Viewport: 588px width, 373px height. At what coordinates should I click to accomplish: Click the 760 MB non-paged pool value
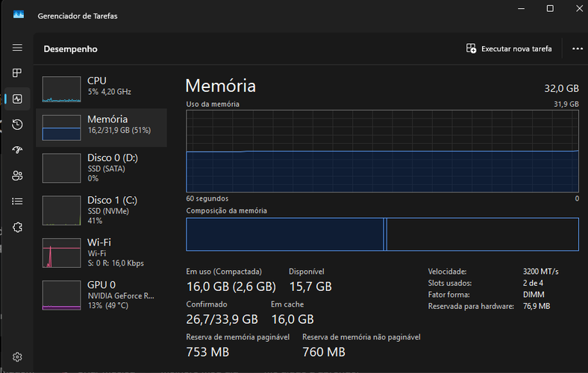(x=324, y=352)
